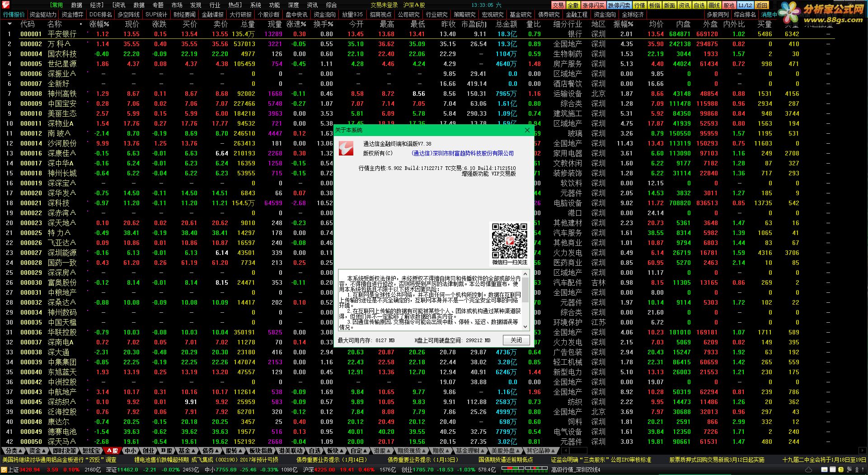Toggle the L1/L2 quote level button
Screen dimensions: 868x475
tap(745, 5)
